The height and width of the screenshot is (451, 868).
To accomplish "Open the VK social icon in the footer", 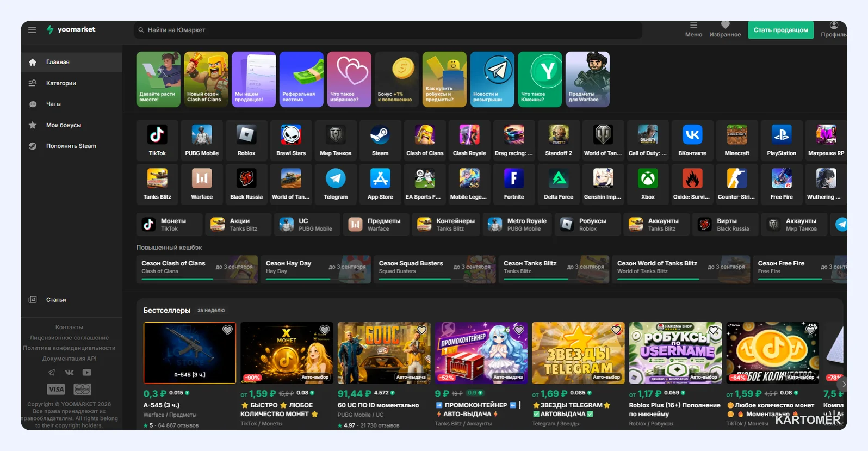I will pos(69,373).
